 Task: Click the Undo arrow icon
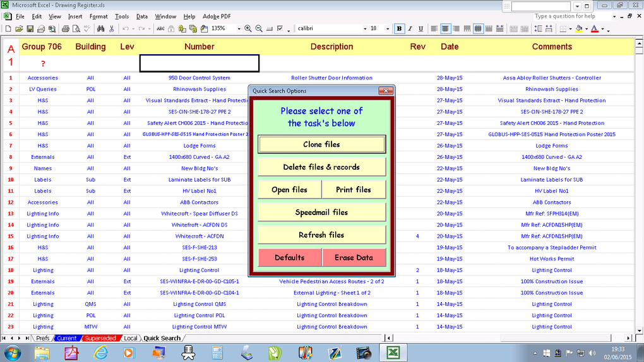tap(126, 29)
